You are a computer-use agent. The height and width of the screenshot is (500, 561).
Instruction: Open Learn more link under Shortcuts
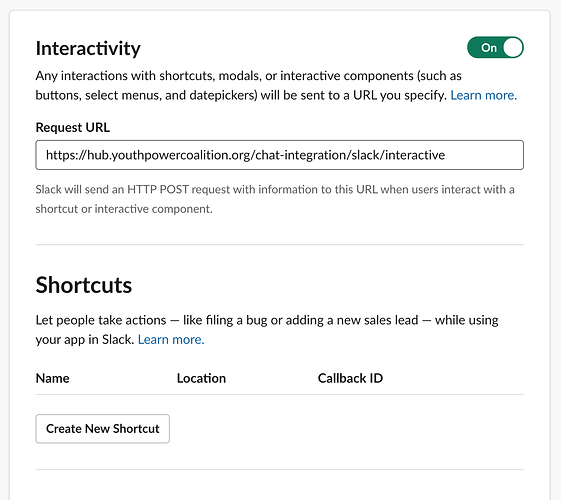coord(171,339)
